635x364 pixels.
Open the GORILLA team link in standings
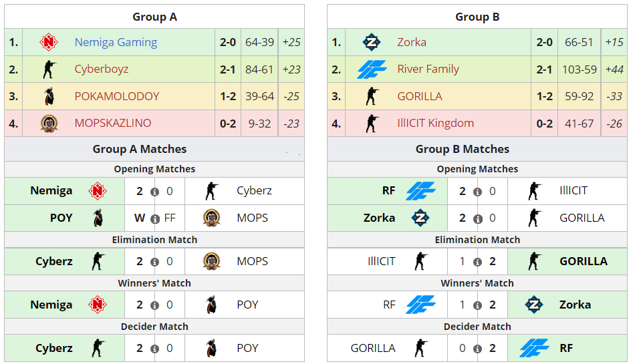[419, 96]
